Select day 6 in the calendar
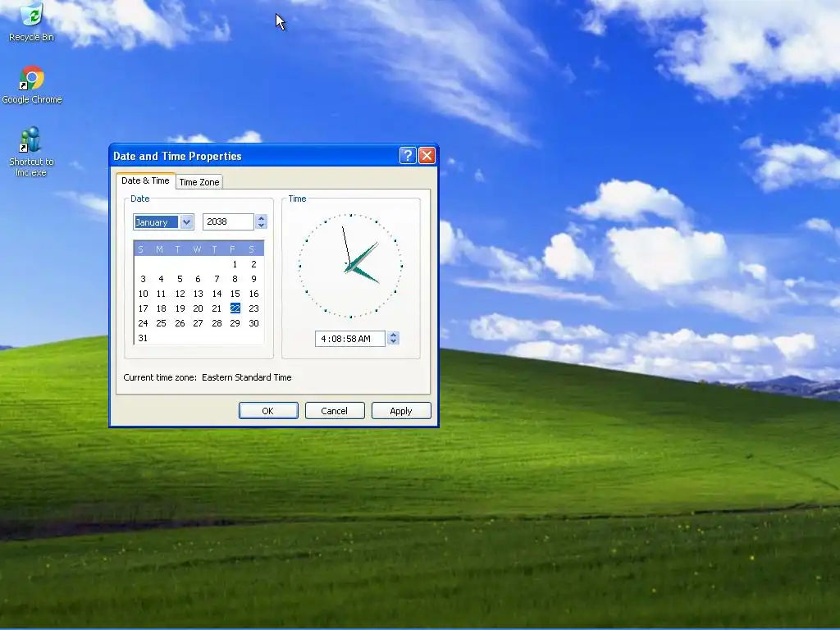 [x=199, y=279]
